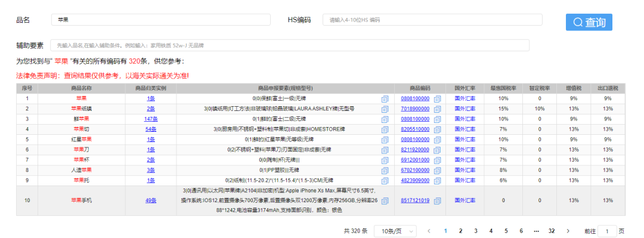The width and height of the screenshot is (644, 238).
Task: Open HS code link 8517121019
Action: [x=415, y=201]
